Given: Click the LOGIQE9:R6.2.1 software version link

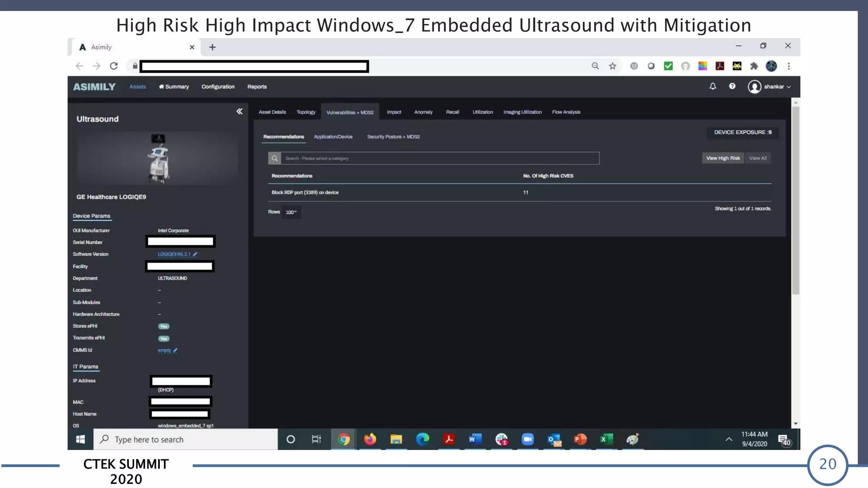Looking at the screenshot, I should pos(174,254).
